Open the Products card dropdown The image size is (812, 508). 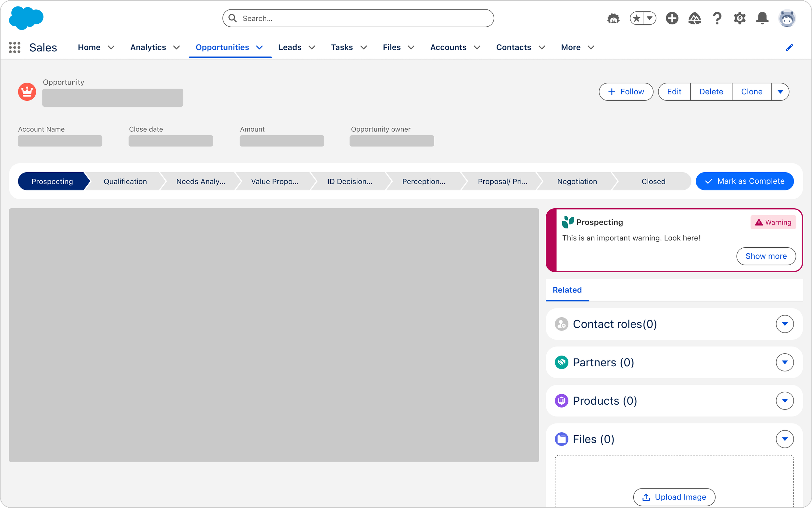pyautogui.click(x=784, y=400)
